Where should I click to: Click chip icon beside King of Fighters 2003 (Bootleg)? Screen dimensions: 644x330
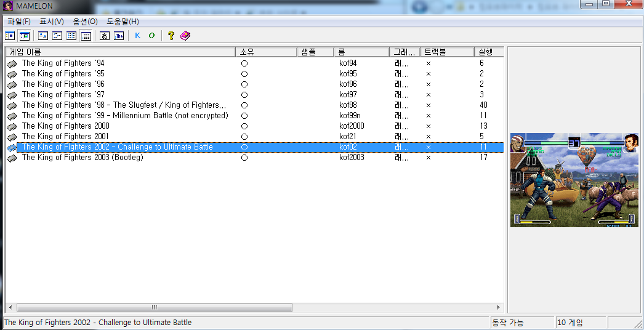12,158
